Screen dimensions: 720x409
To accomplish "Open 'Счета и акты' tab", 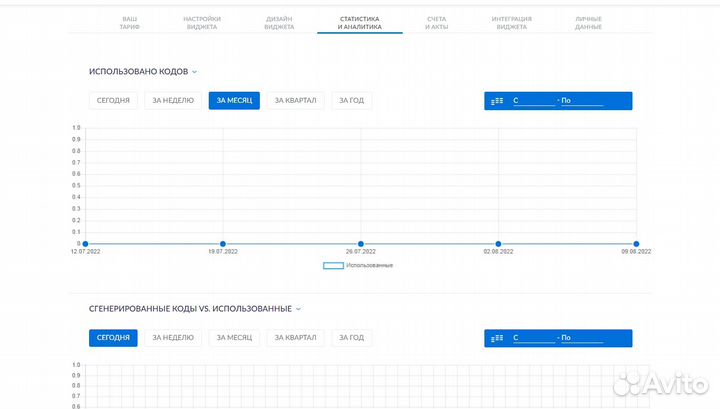I will [436, 23].
